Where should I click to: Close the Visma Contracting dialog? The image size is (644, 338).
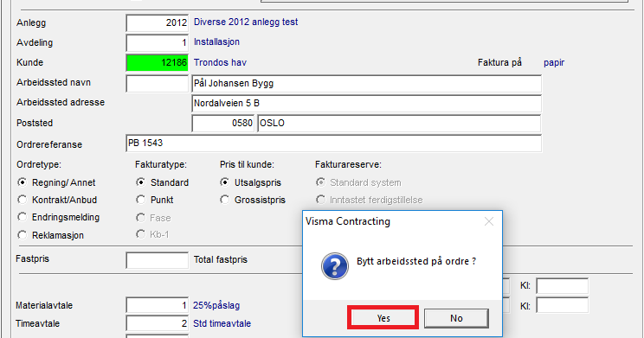489,221
